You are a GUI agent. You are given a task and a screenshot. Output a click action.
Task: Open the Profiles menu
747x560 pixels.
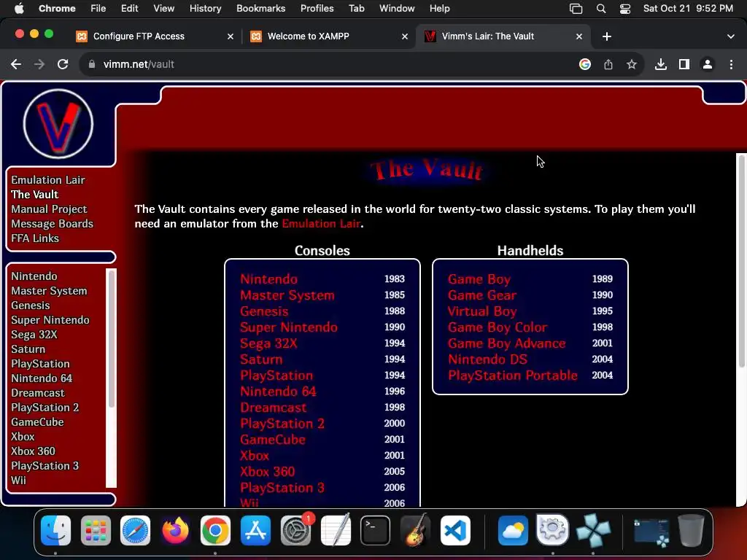point(317,9)
